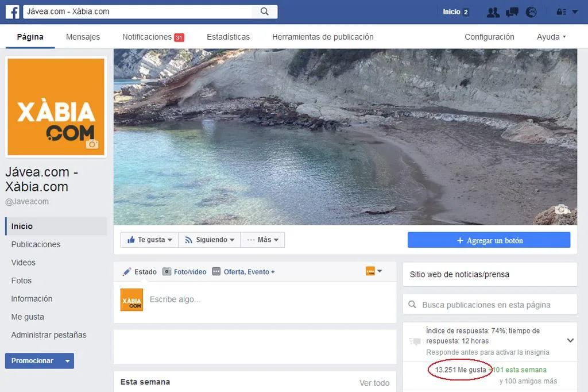Open the Configuración tab
This screenshot has height=392, width=588.
click(x=489, y=37)
